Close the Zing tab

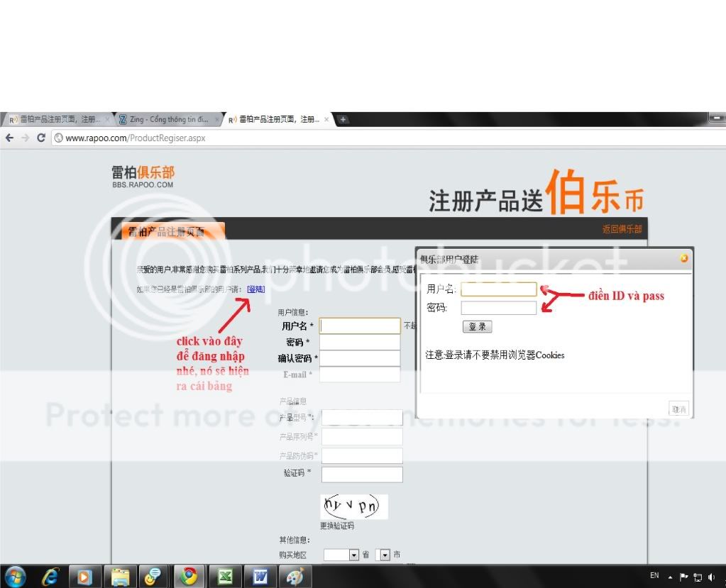click(x=216, y=119)
